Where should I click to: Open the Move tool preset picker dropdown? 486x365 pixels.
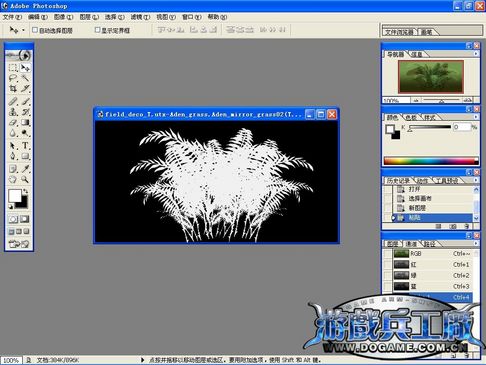pyautogui.click(x=23, y=30)
